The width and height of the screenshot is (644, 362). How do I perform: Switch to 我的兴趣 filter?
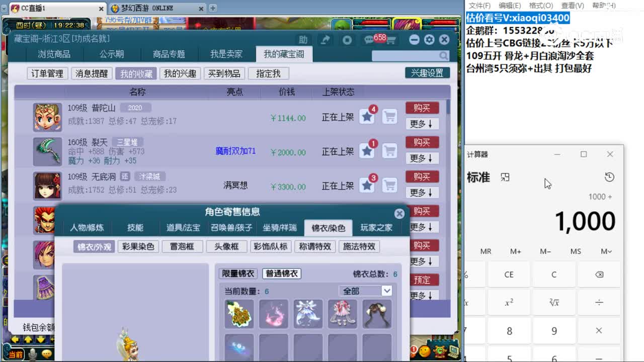pos(180,73)
